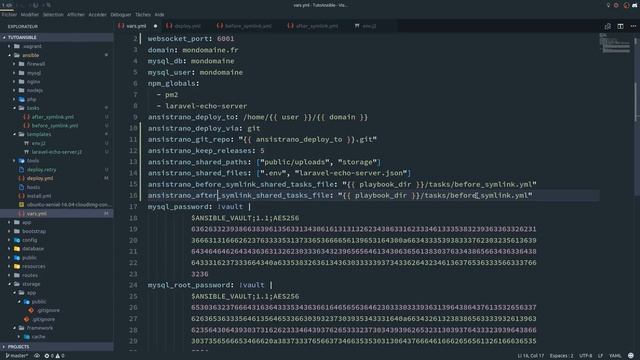Click the websocket_port value 6001
The height and width of the screenshot is (360, 640).
(x=225, y=39)
